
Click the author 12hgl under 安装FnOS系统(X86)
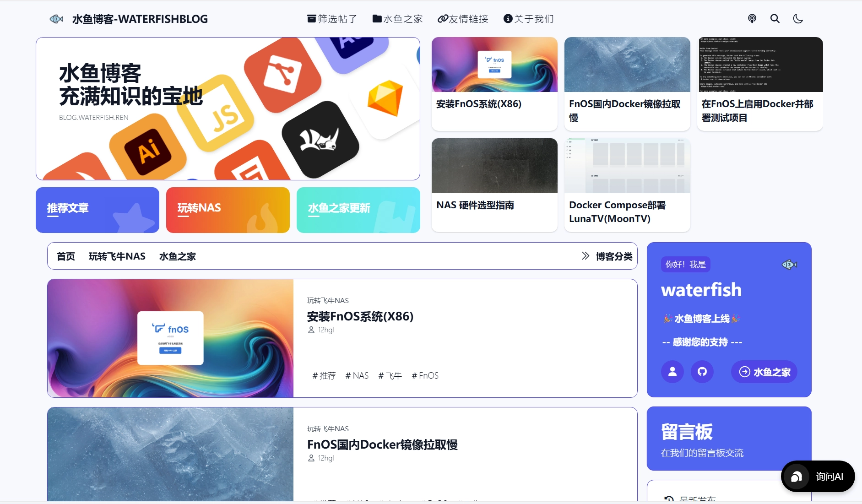[321, 330]
